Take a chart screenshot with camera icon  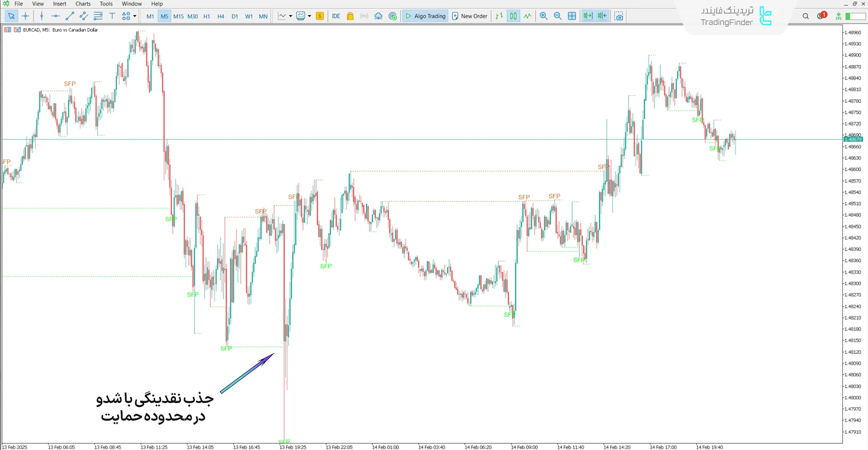point(619,16)
